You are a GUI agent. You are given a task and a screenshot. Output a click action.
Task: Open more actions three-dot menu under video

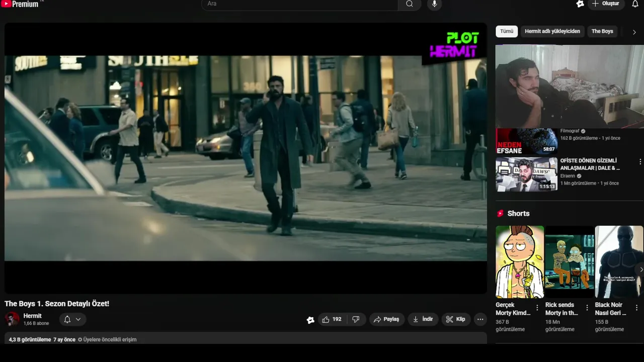pos(480,319)
